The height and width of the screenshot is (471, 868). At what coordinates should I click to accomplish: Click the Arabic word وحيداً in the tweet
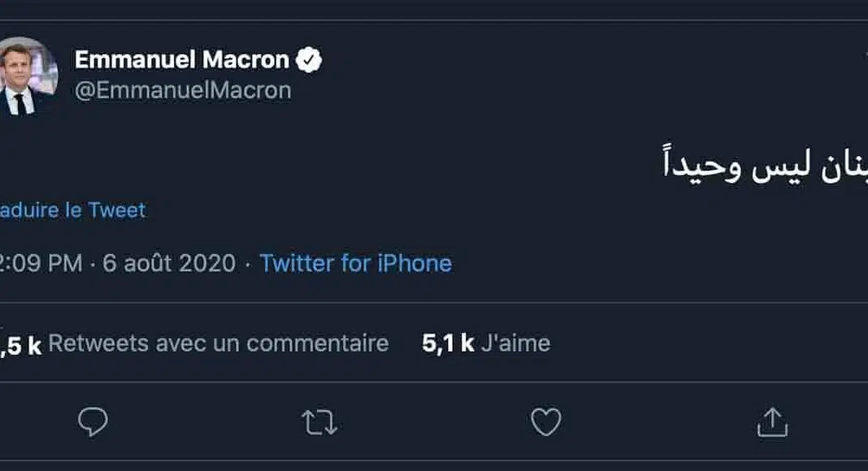[x=701, y=163]
